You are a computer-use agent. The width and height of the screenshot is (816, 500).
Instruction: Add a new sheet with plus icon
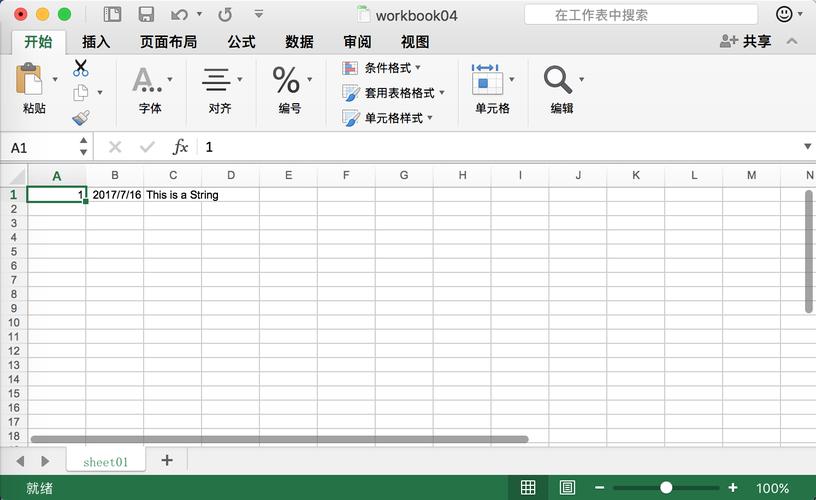coord(167,460)
